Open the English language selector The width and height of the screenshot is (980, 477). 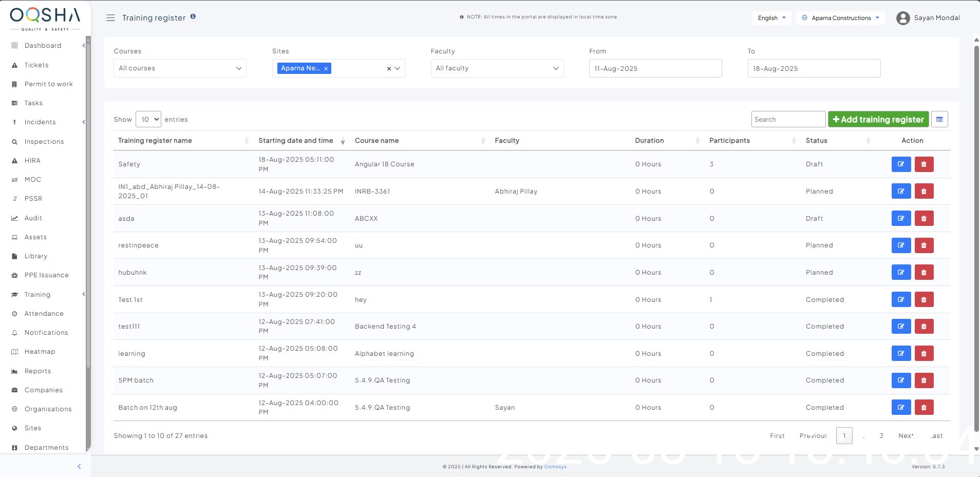coord(771,18)
